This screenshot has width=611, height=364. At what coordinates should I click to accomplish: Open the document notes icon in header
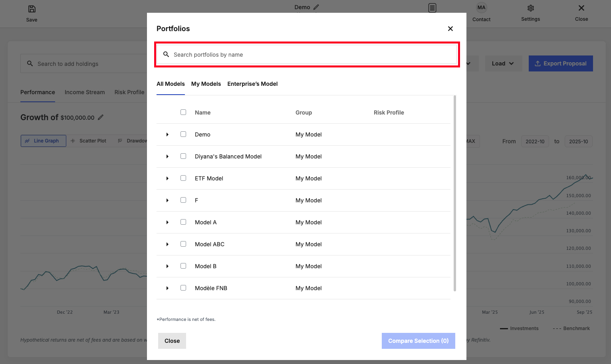(x=432, y=8)
